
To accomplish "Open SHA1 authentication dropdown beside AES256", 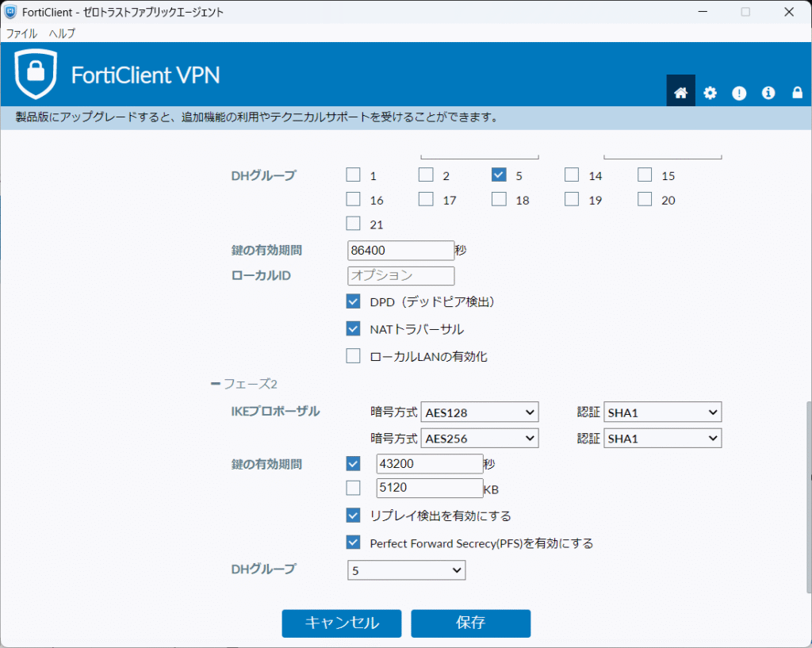I will 662,439.
